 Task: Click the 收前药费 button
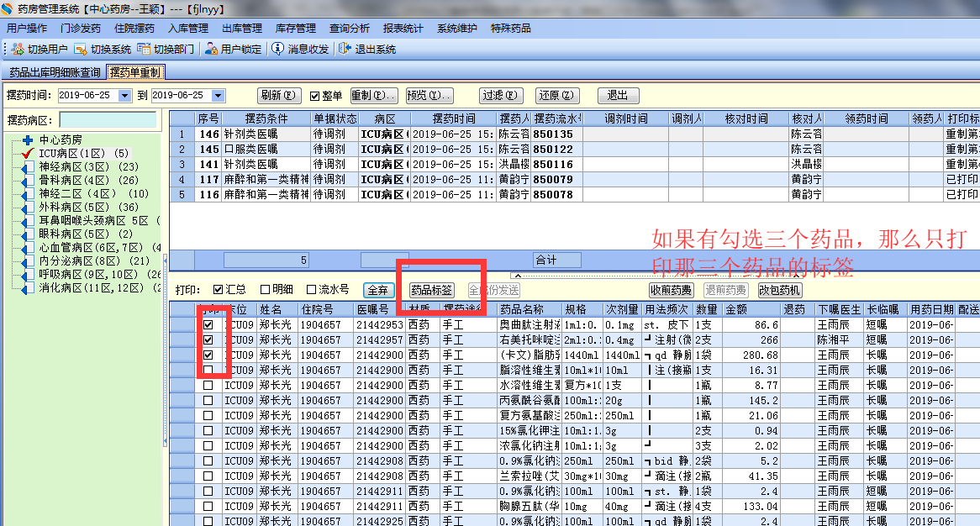tap(672, 290)
